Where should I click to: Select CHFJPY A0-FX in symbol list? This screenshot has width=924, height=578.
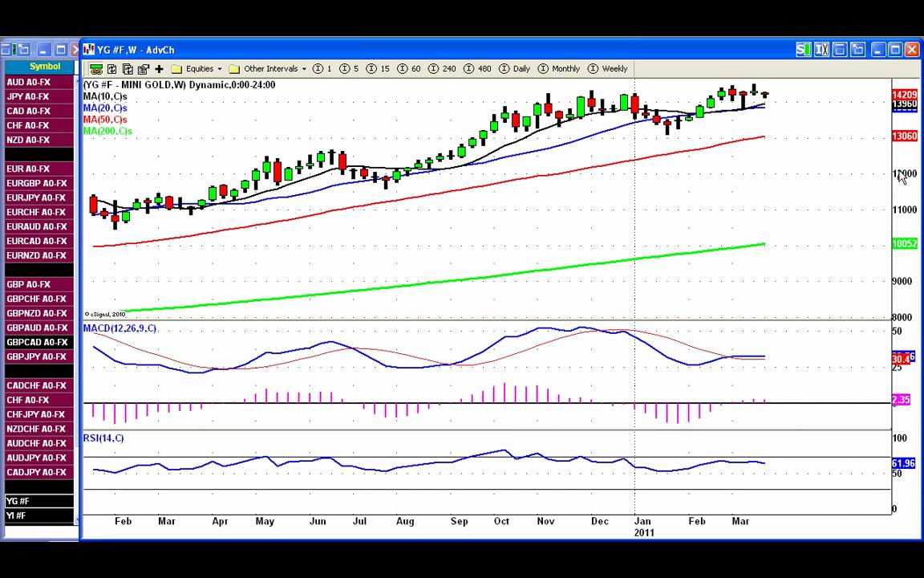(x=39, y=414)
